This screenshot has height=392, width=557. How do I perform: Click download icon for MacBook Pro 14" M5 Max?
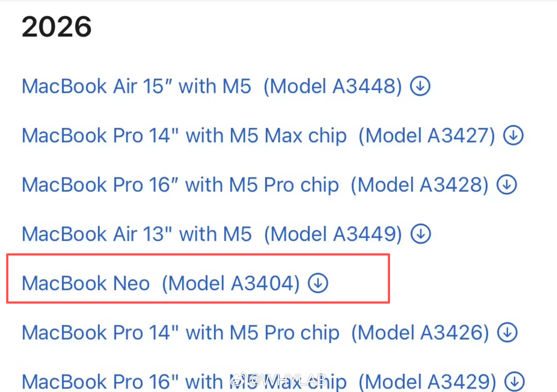(x=513, y=135)
